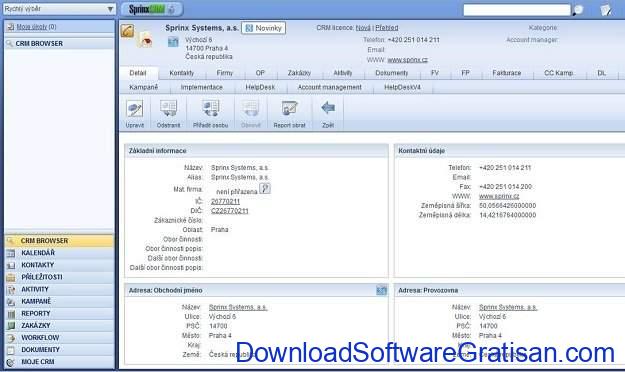Switch to the CC Kamp. tab
Screen dimensions: 625x372
click(559, 73)
